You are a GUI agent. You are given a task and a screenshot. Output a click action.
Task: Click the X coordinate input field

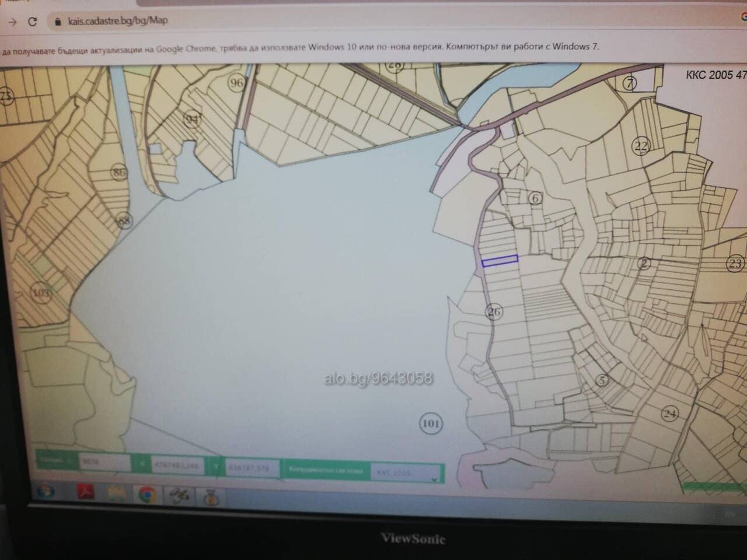[x=179, y=466]
